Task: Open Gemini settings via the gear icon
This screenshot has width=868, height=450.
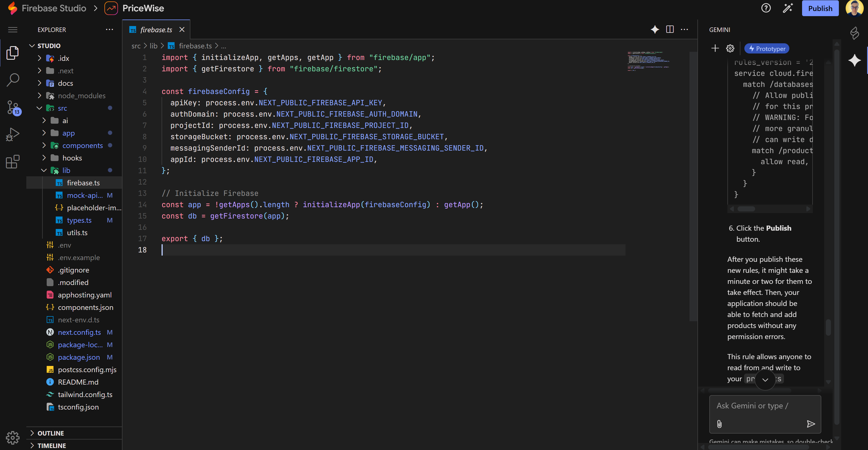Action: pyautogui.click(x=730, y=48)
